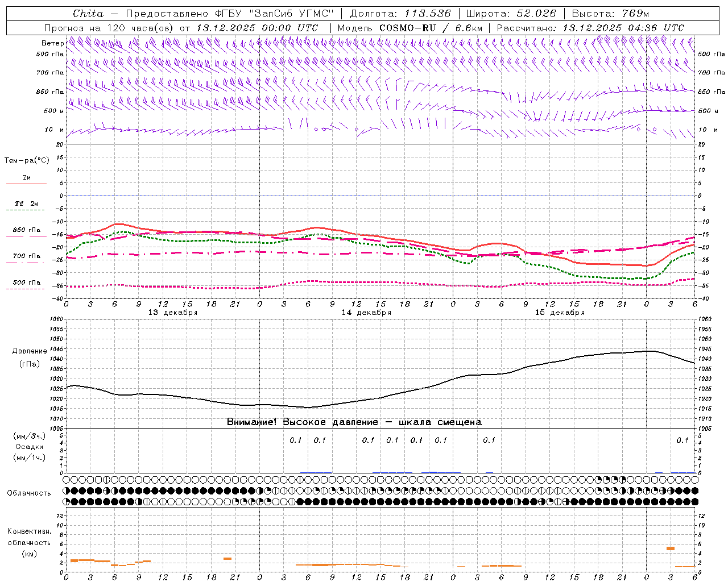Viewport: 728px width, 582px height.
Task: Click the orange convective bar at 3 km near hour 21
Action: pyautogui.click(x=227, y=559)
